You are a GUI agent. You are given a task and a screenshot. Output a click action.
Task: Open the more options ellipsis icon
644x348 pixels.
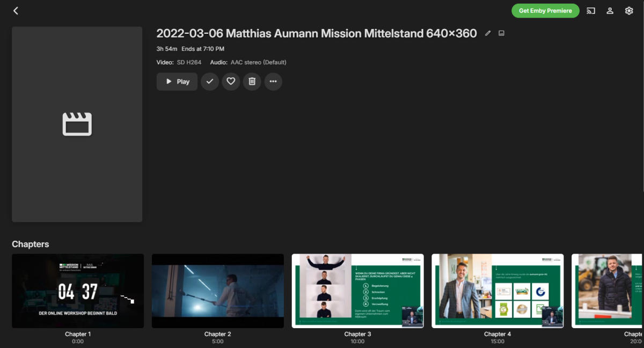273,82
